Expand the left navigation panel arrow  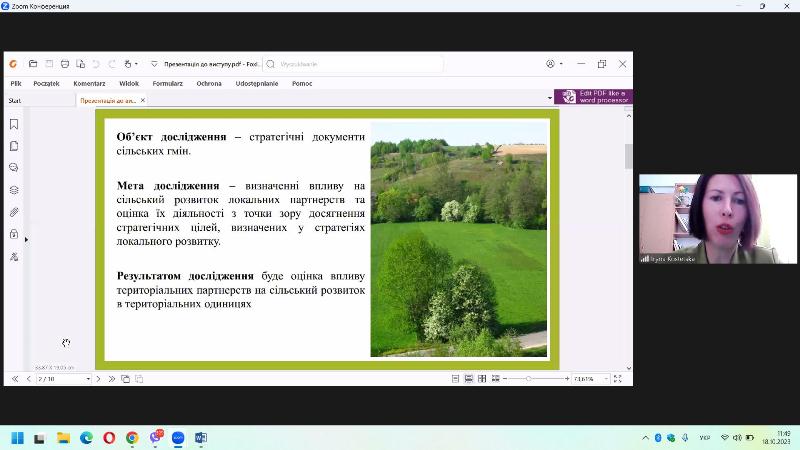pyautogui.click(x=27, y=240)
